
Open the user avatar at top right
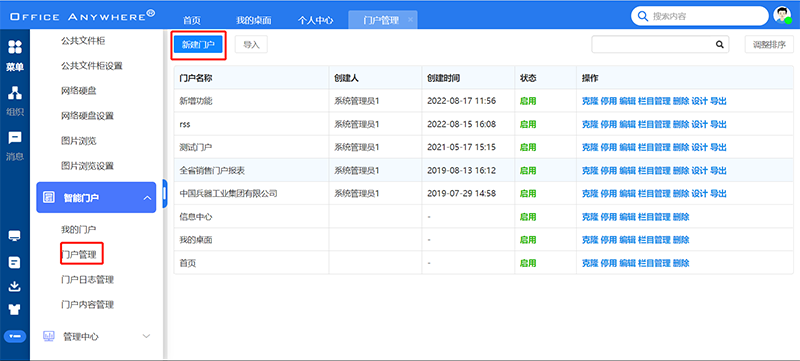click(x=782, y=15)
